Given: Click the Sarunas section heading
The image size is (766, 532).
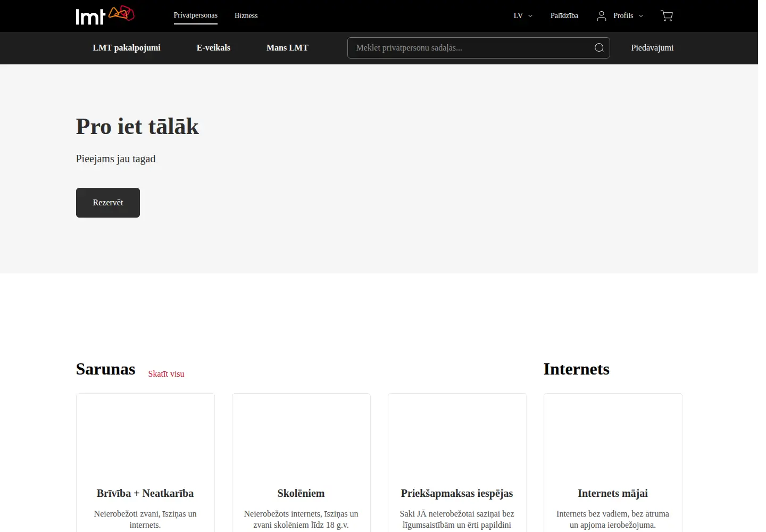Looking at the screenshot, I should [105, 369].
